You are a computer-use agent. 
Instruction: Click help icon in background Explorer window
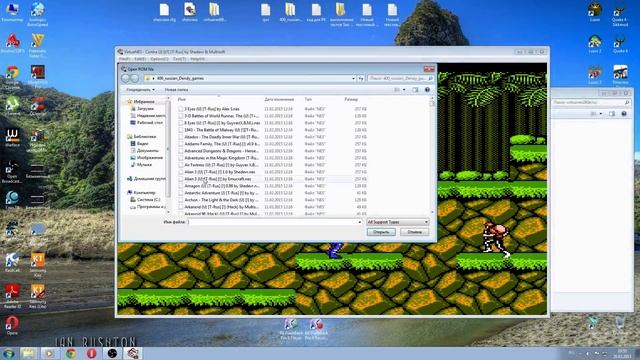pos(624,114)
